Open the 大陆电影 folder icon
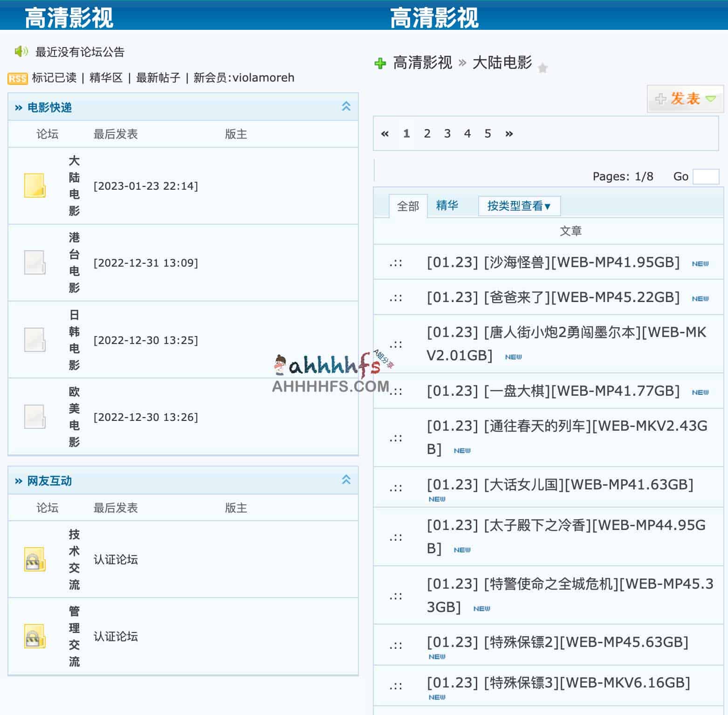 (34, 186)
